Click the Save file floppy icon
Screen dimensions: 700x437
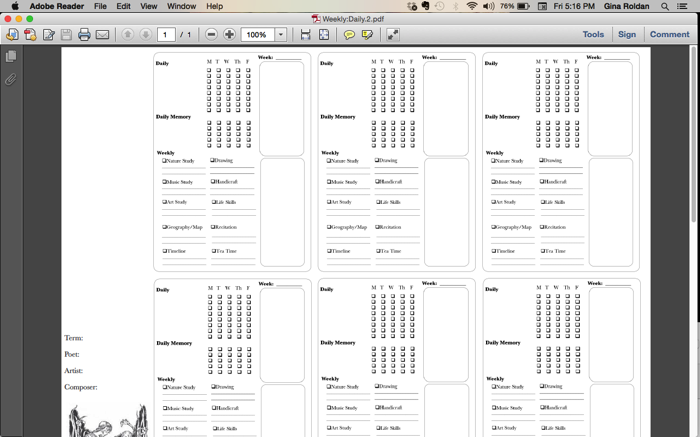[67, 34]
